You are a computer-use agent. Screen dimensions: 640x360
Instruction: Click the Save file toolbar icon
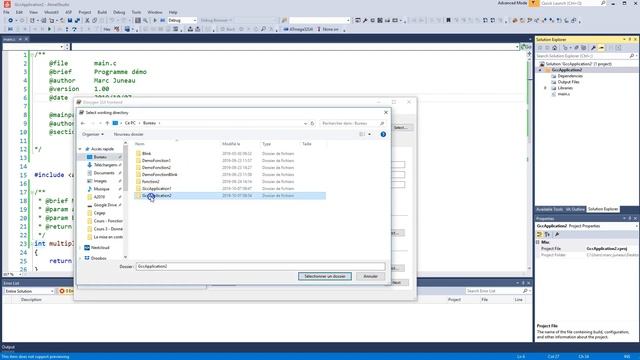point(70,20)
